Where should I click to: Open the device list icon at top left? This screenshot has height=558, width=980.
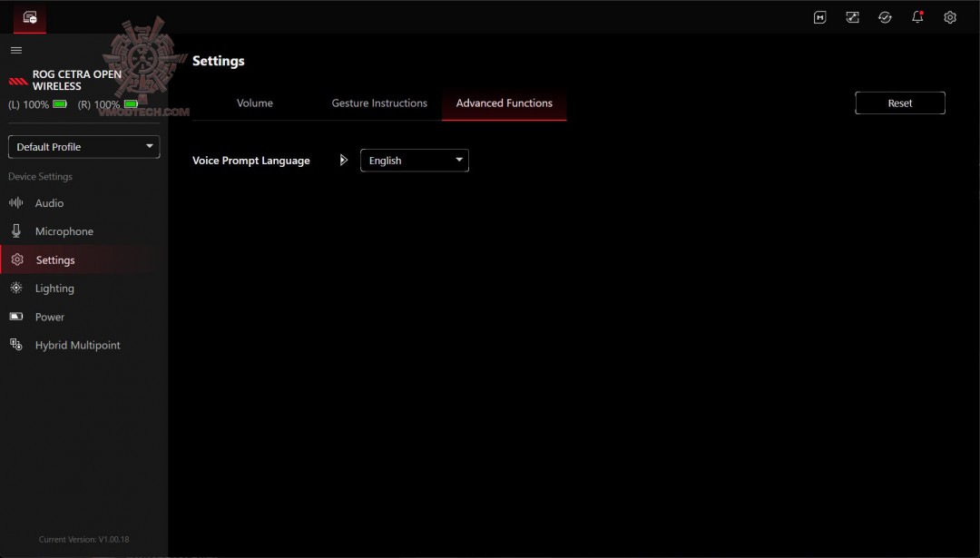[29, 17]
